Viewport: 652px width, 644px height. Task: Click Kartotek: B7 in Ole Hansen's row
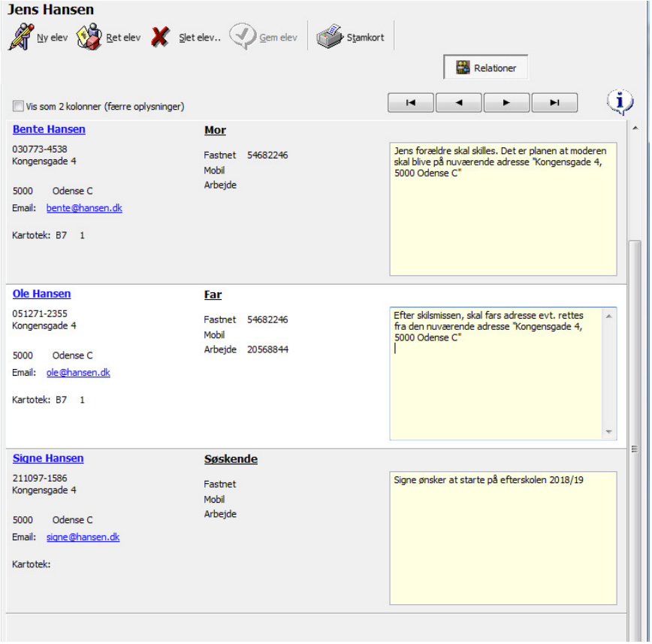40,400
